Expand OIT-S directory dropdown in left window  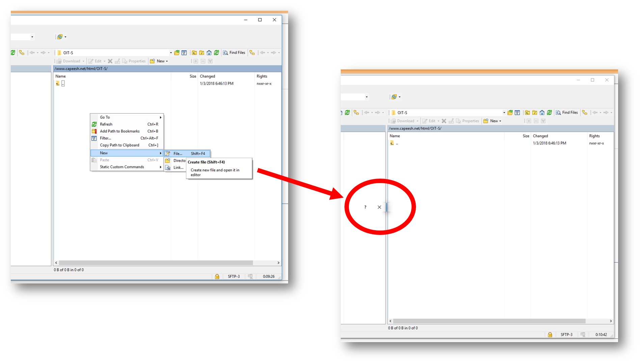(x=171, y=53)
